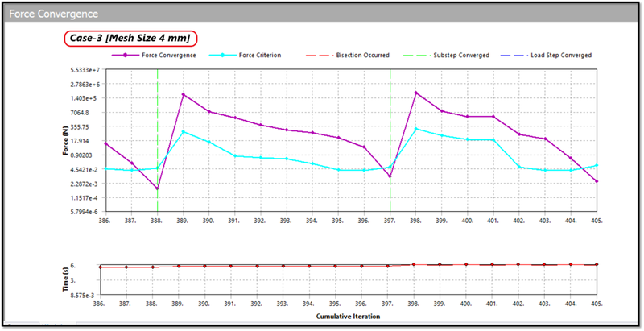Select purple Force Convergence point at iteration 401
This screenshot has height=331, width=644.
coord(493,117)
